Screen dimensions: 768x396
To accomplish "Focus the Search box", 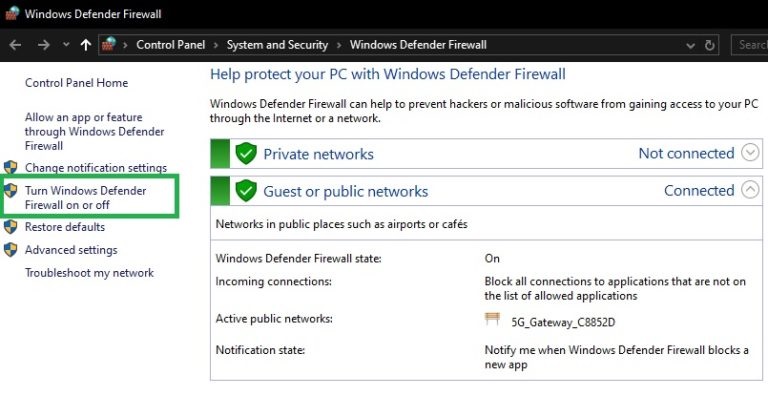I will [x=749, y=45].
